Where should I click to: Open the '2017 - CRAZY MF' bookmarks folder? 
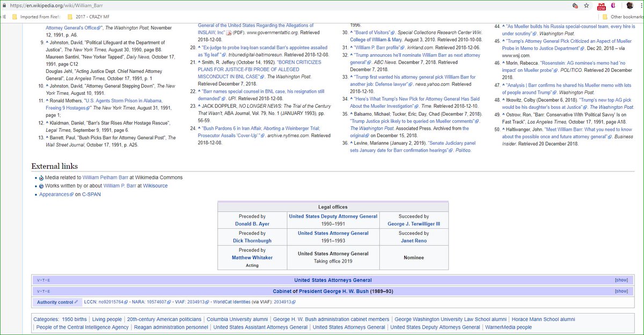(88, 17)
